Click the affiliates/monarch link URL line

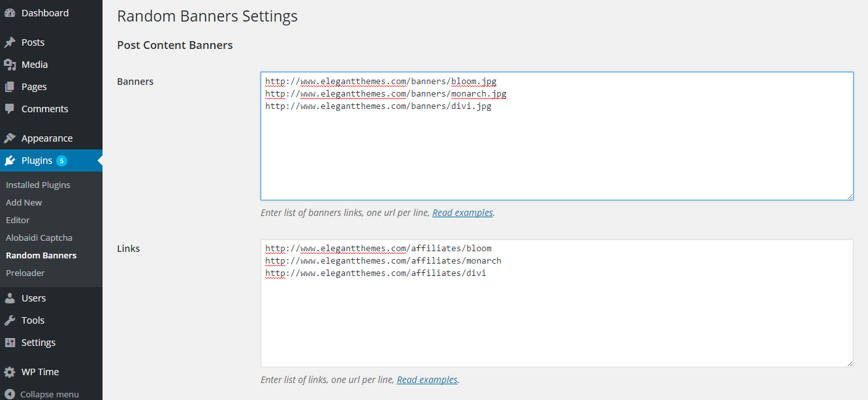click(x=383, y=261)
